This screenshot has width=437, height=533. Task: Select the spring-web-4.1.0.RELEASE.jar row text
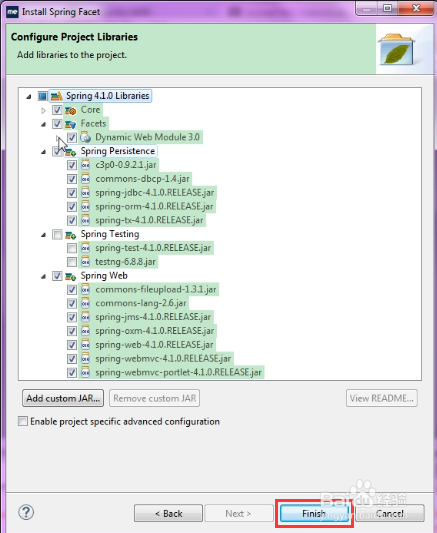click(x=154, y=345)
